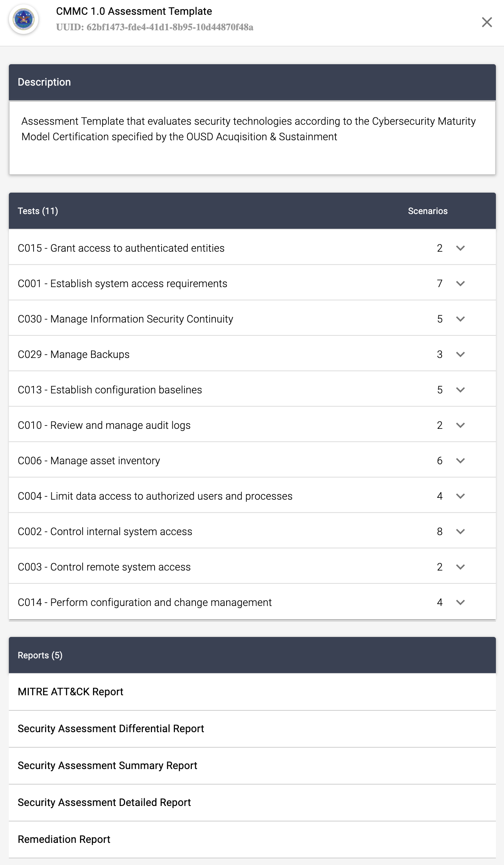This screenshot has width=504, height=865.
Task: Open Security Assessment Differential Report
Action: click(x=111, y=729)
